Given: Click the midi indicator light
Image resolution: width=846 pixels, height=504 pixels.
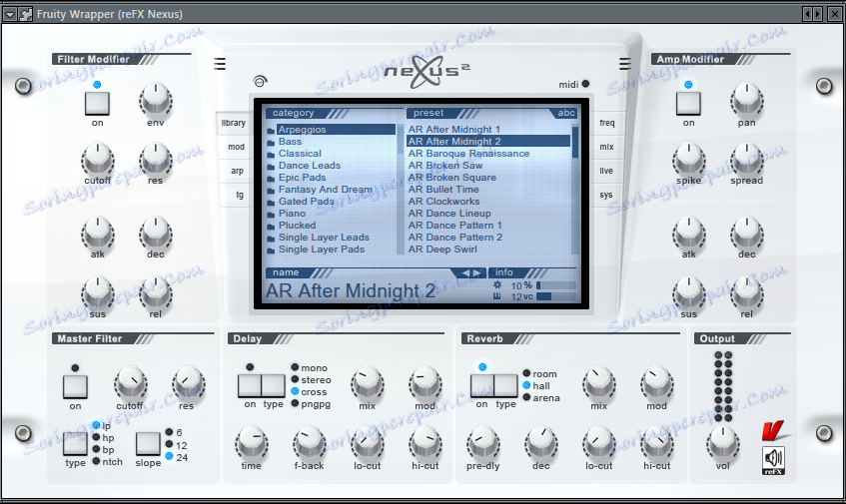Looking at the screenshot, I should click(x=585, y=84).
